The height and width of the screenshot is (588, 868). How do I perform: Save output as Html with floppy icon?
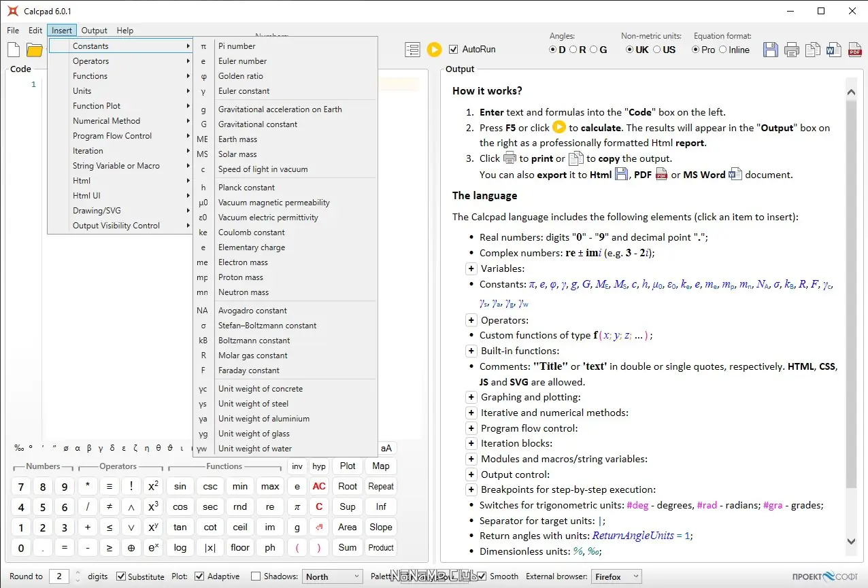click(770, 50)
